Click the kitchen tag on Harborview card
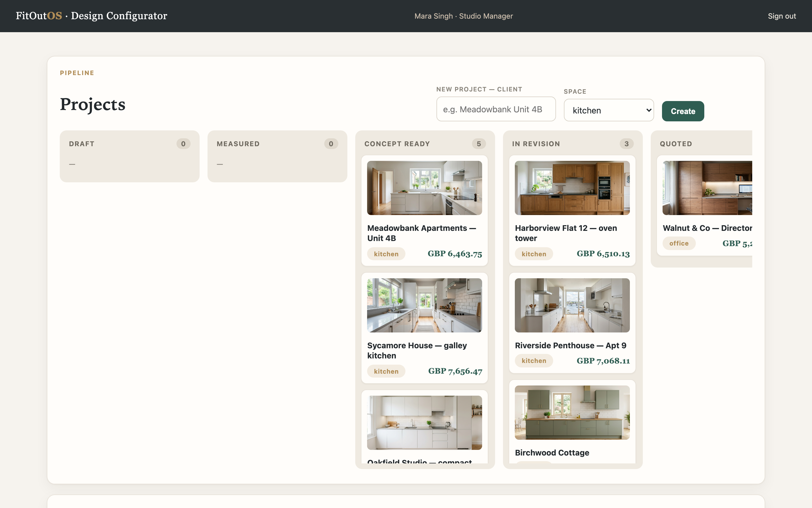The height and width of the screenshot is (508, 812). [x=533, y=254]
